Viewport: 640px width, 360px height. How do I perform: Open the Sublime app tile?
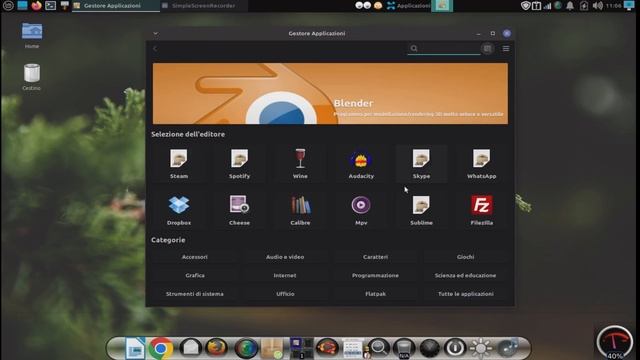(x=421, y=210)
